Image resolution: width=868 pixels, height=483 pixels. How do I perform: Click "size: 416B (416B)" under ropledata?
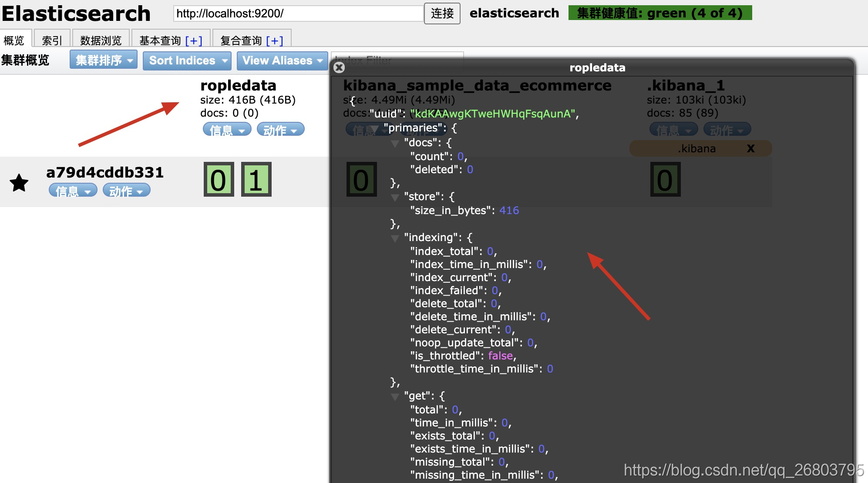point(248,100)
